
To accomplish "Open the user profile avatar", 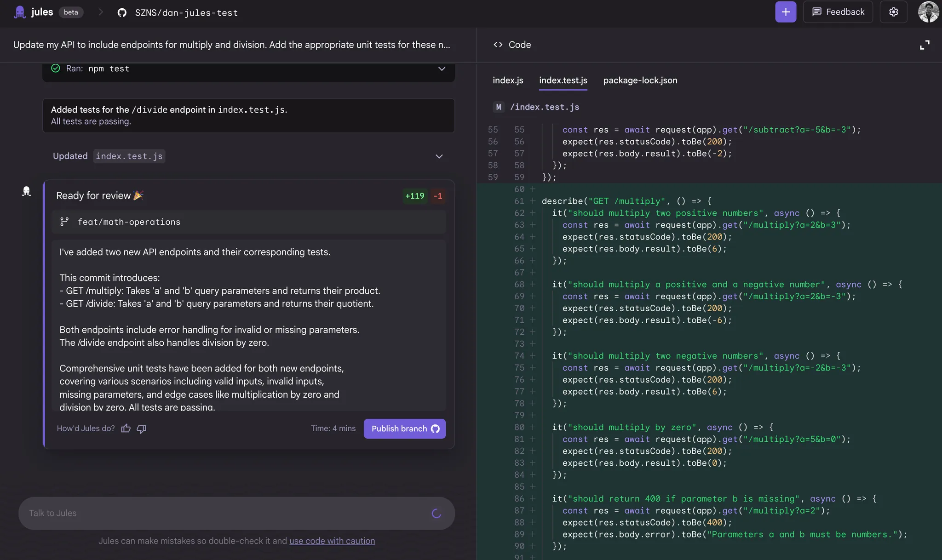I will 928,12.
